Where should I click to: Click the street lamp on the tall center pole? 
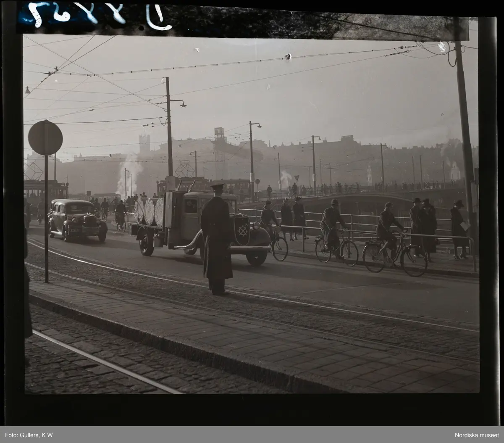[x=182, y=103]
